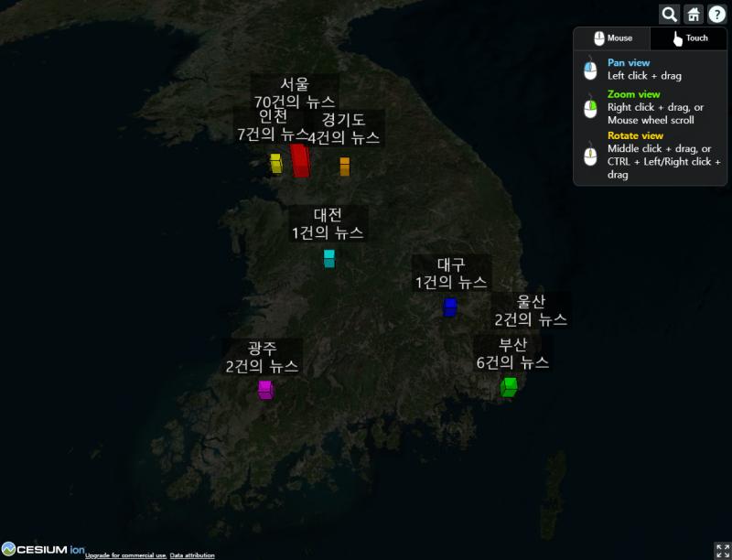Click the Rotate view mouse icon
Viewport: 732px width, 560px height.
tap(590, 156)
